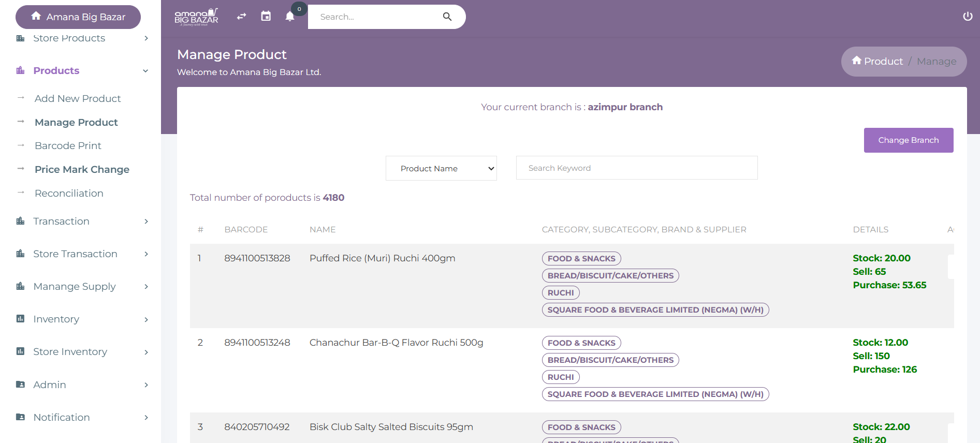Focus the Search Keyword field

point(637,168)
